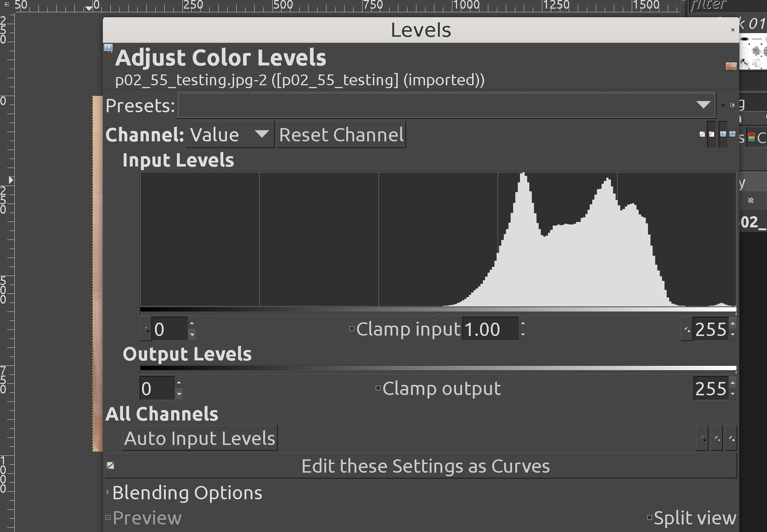767x532 pixels.
Task: Click the Auto Input Levels button
Action: click(x=200, y=438)
